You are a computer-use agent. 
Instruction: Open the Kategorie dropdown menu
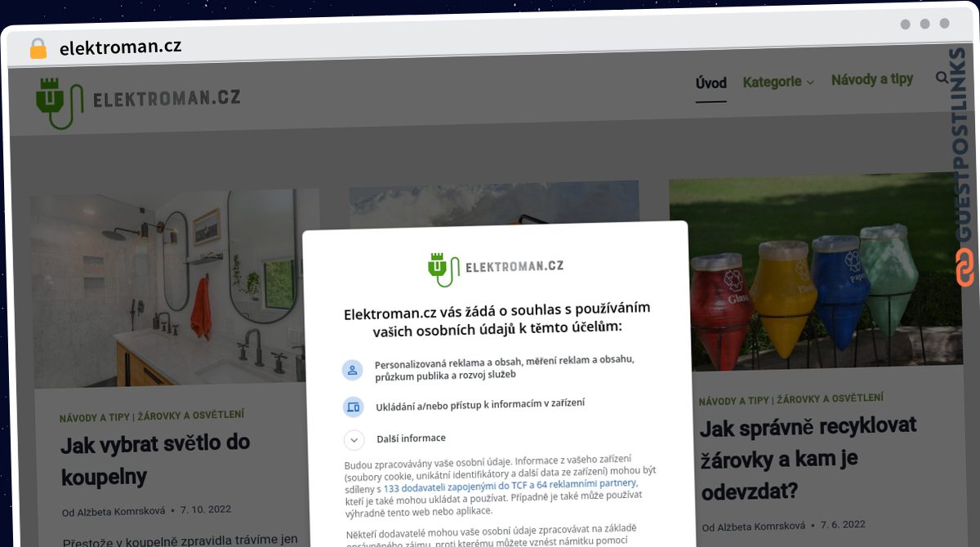pyautogui.click(x=778, y=82)
